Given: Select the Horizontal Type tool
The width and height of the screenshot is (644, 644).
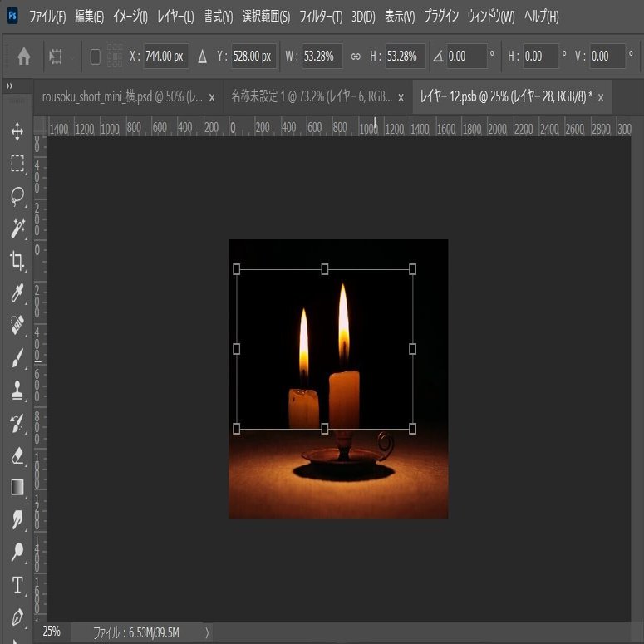Looking at the screenshot, I should 17,585.
